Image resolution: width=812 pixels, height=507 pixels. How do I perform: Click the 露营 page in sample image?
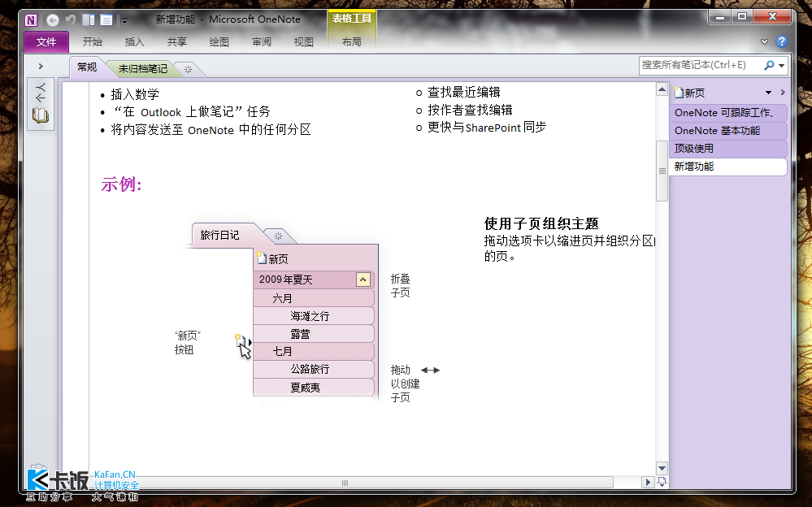(x=313, y=334)
